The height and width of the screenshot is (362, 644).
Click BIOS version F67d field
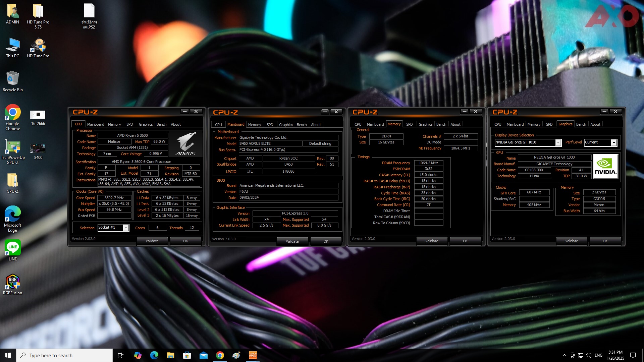288,192
